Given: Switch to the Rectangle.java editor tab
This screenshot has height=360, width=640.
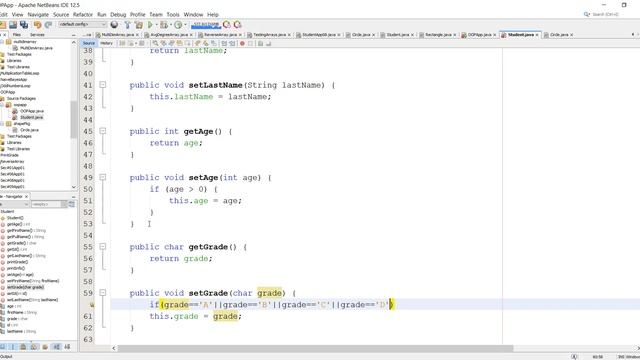Looking at the screenshot, I should pyautogui.click(x=438, y=35).
